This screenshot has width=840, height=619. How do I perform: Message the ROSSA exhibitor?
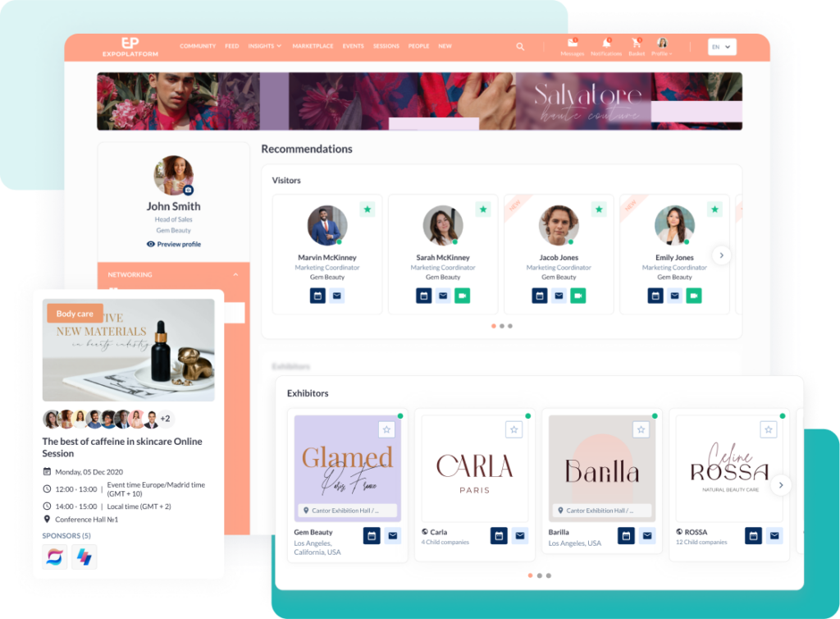pos(774,536)
